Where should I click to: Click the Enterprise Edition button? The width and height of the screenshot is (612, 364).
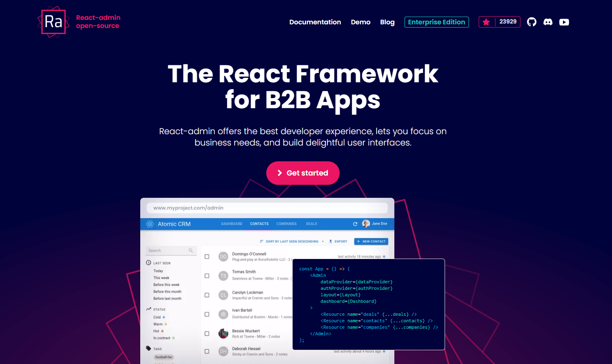coord(437,22)
